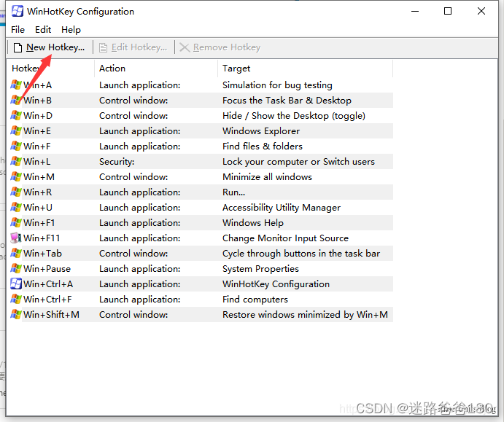Click the Windows flag icon for Win+Ctrl+F
This screenshot has width=504, height=422.
[x=16, y=300]
